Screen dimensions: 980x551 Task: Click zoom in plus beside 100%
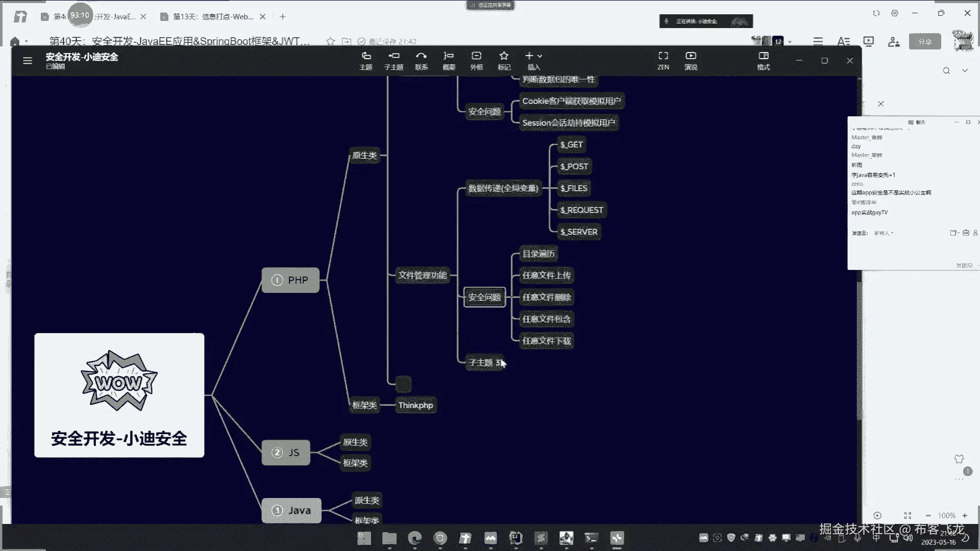click(965, 516)
